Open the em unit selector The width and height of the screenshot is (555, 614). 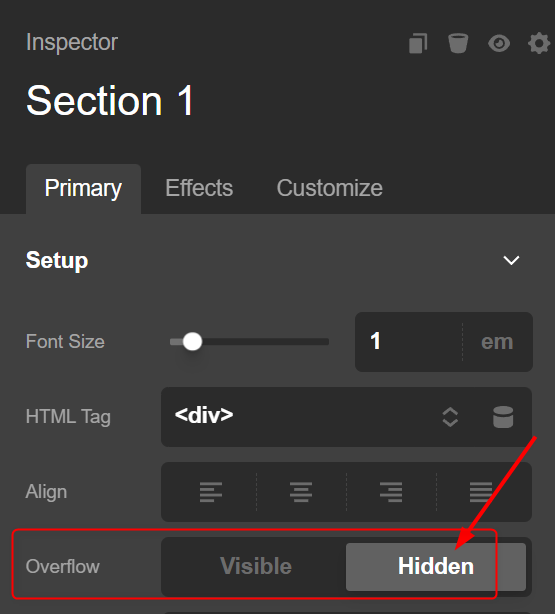[x=497, y=342]
